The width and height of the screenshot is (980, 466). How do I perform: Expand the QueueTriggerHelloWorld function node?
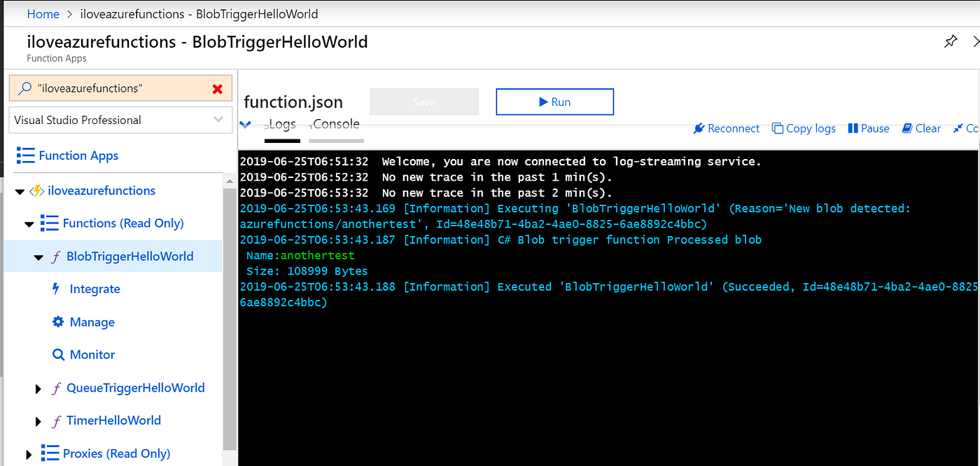38,389
